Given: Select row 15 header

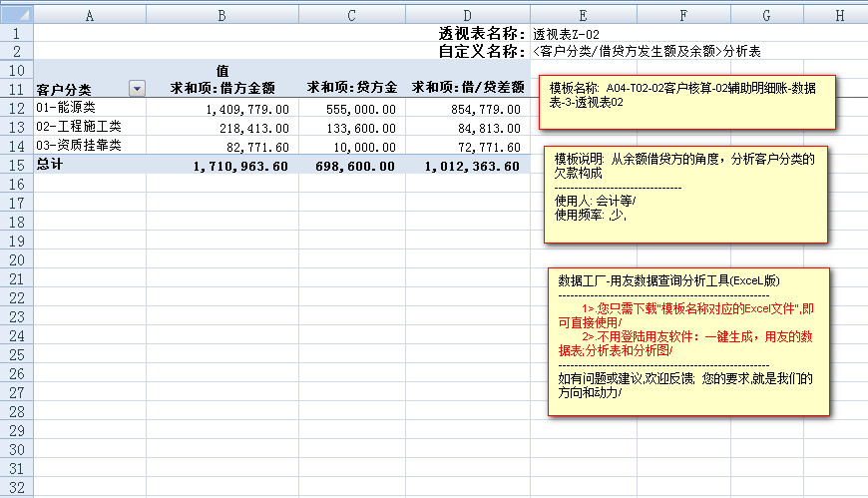Looking at the screenshot, I should pyautogui.click(x=16, y=165).
